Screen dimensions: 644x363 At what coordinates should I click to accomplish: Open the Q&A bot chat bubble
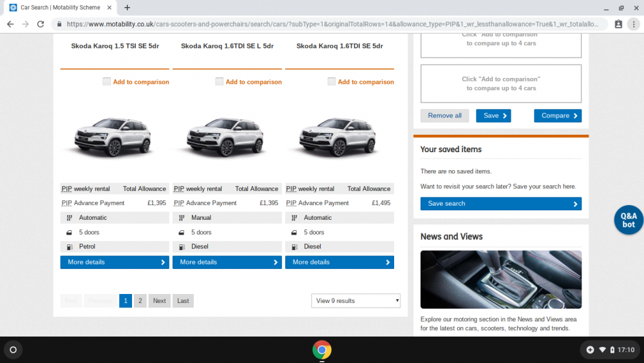click(629, 220)
